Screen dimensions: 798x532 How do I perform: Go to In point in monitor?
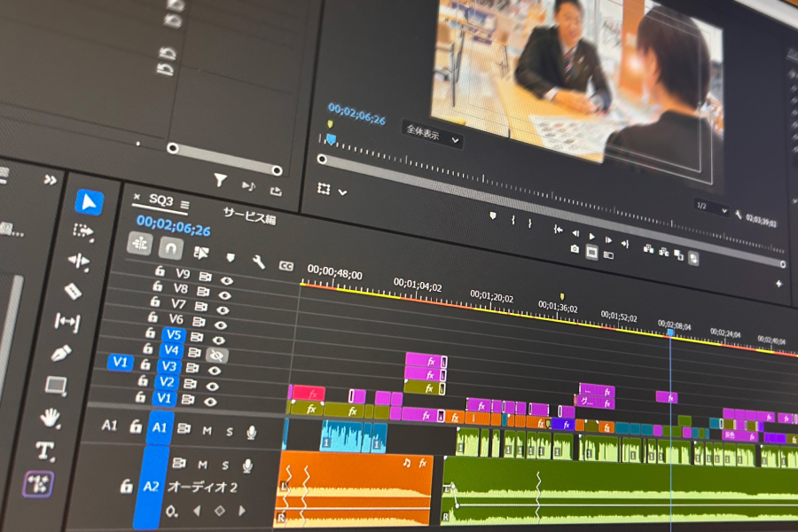point(559,230)
